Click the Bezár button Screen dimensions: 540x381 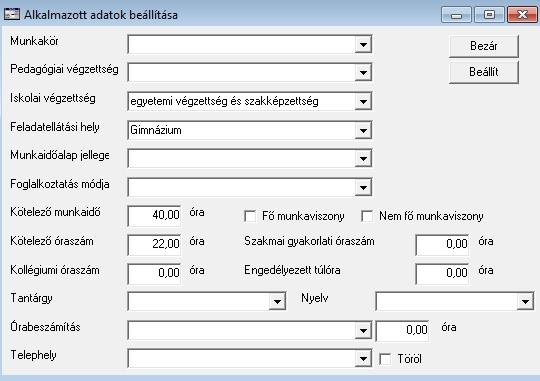[484, 46]
